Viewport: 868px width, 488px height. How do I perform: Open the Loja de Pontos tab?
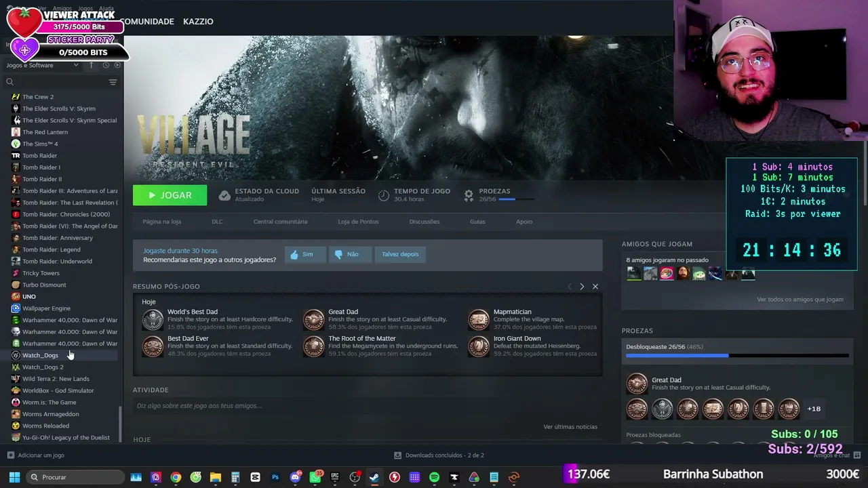(x=358, y=222)
